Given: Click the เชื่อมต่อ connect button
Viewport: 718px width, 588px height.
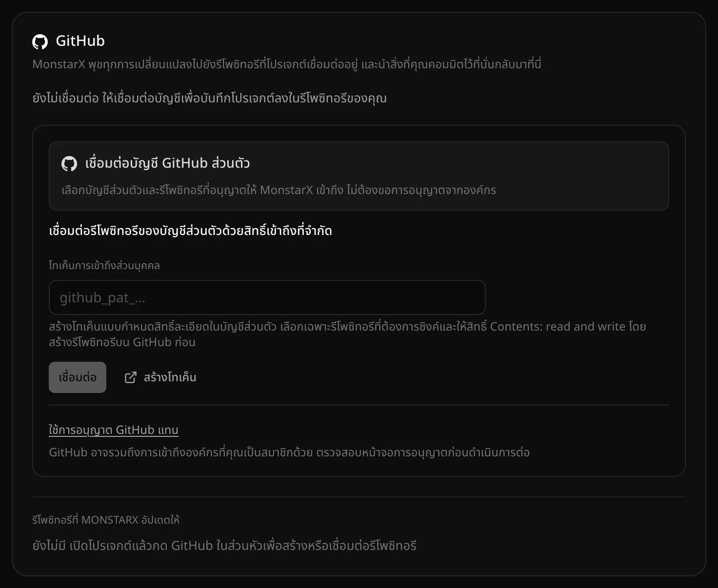Looking at the screenshot, I should [x=78, y=377].
